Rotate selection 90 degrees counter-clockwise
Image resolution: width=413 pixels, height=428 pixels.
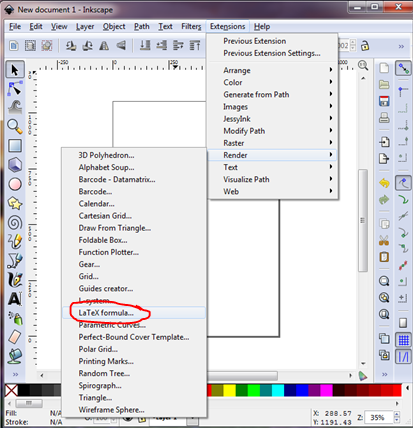click(71, 46)
